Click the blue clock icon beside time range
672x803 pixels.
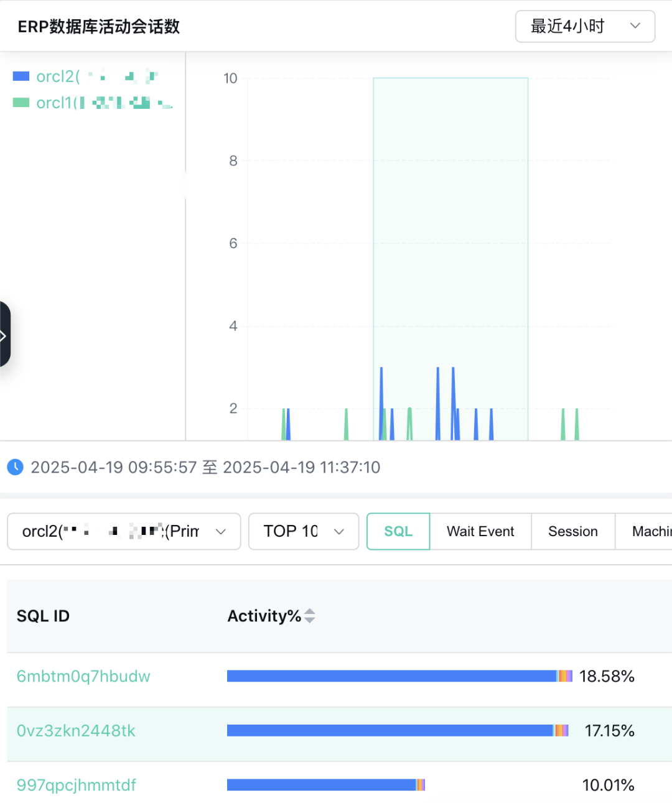tap(15, 467)
